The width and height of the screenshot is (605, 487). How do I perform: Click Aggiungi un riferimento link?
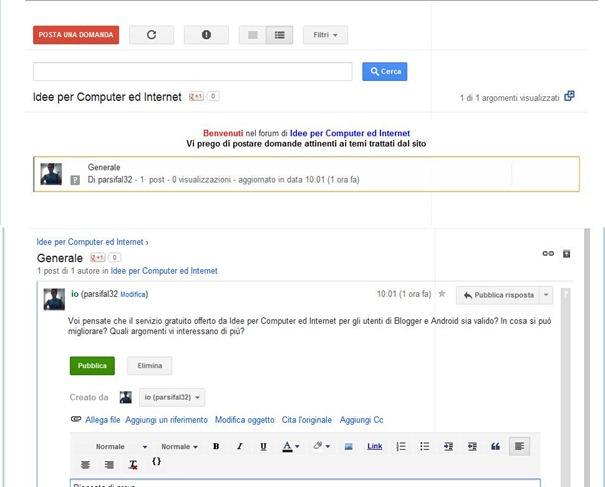point(166,420)
